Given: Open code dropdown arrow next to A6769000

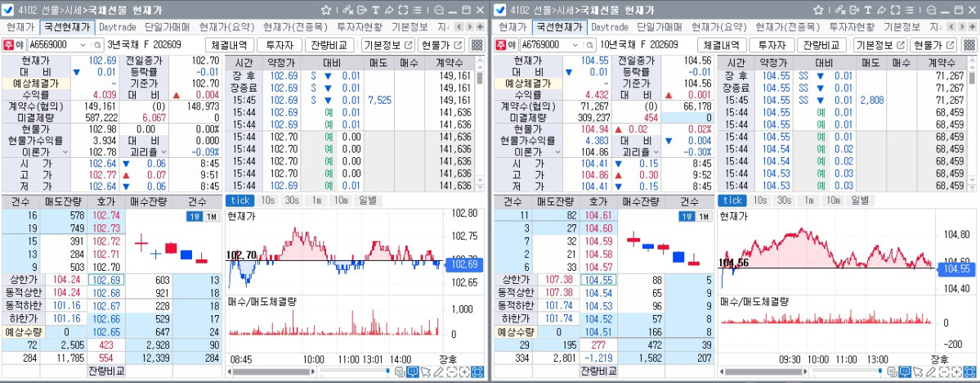Looking at the screenshot, I should [575, 45].
